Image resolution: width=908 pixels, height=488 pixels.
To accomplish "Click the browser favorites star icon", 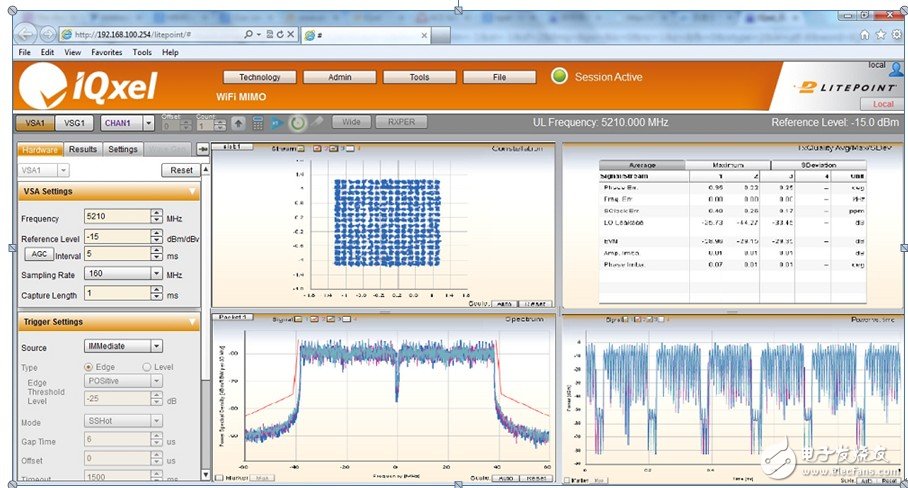I will coord(881,34).
